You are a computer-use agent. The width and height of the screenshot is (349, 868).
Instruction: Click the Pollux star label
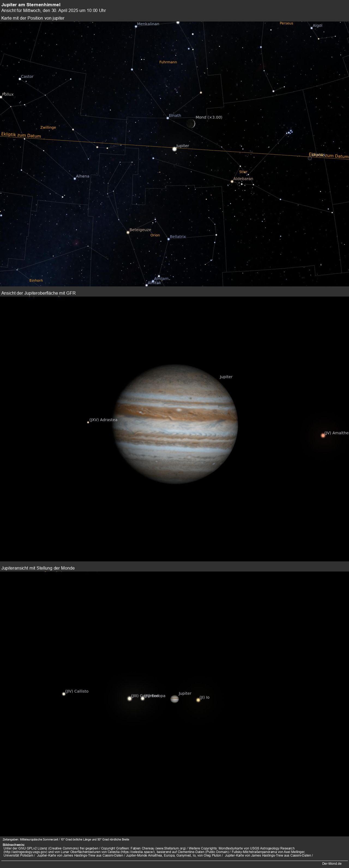pyautogui.click(x=8, y=94)
